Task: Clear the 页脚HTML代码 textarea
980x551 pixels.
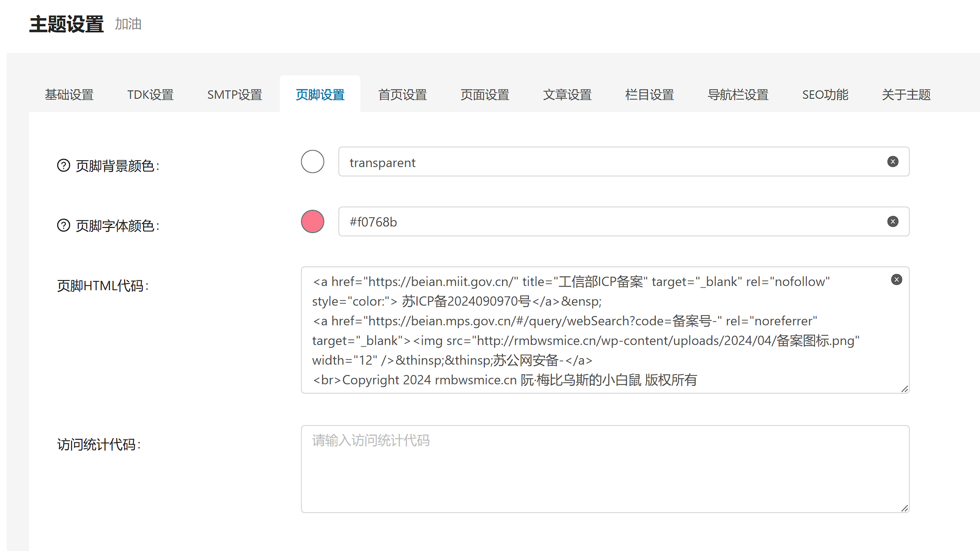Action: pyautogui.click(x=897, y=279)
